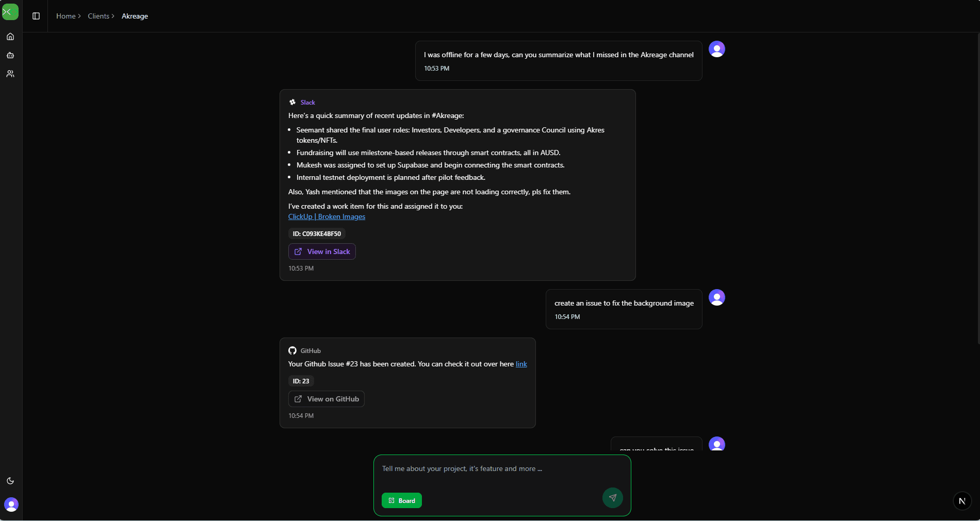Click the send message arrow button

coord(612,498)
